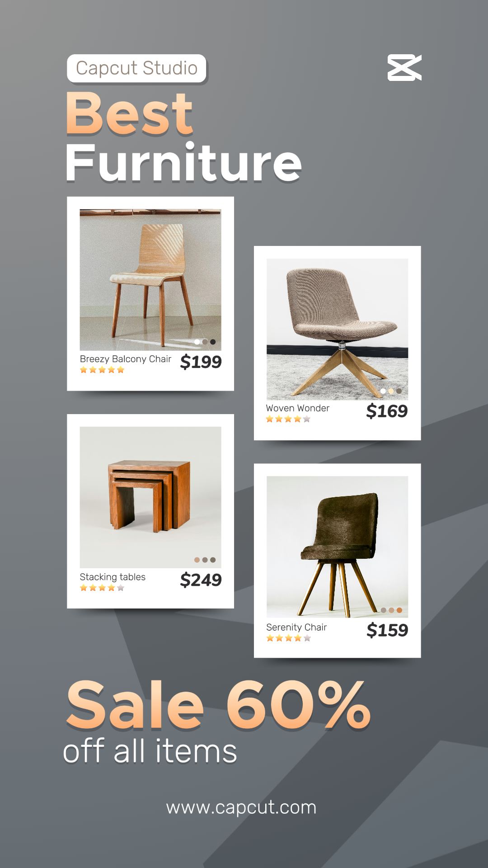Select the orange color dot on Serenity Chair
This screenshot has height=868, width=488.
399,610
